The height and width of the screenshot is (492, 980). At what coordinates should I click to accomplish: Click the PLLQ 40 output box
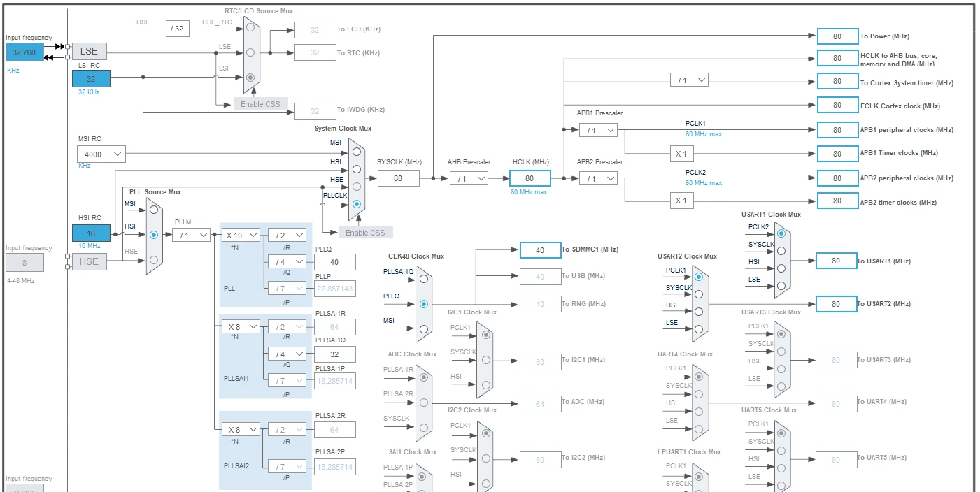click(x=334, y=262)
